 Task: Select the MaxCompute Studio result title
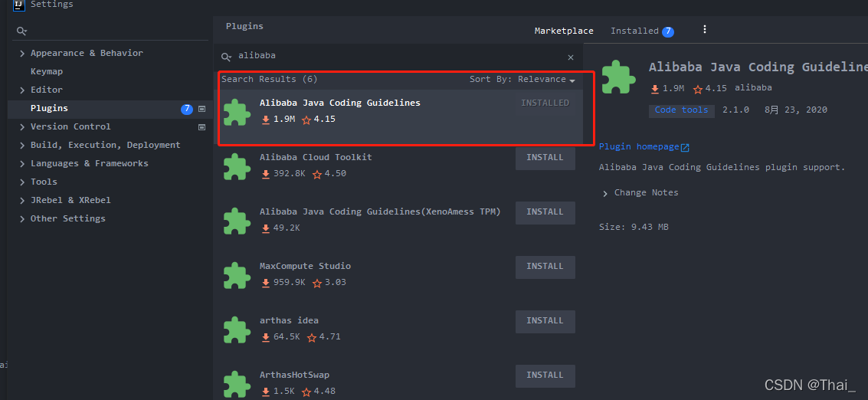pos(305,267)
